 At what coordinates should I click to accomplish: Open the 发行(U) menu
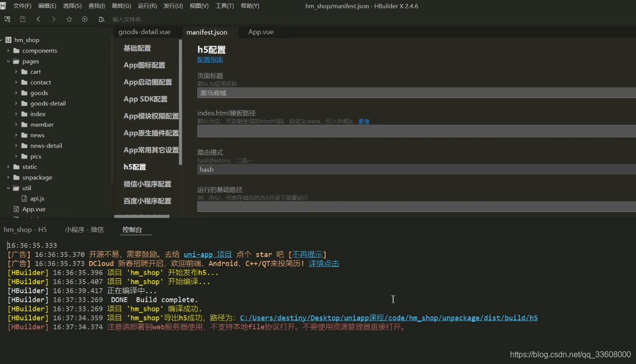173,6
